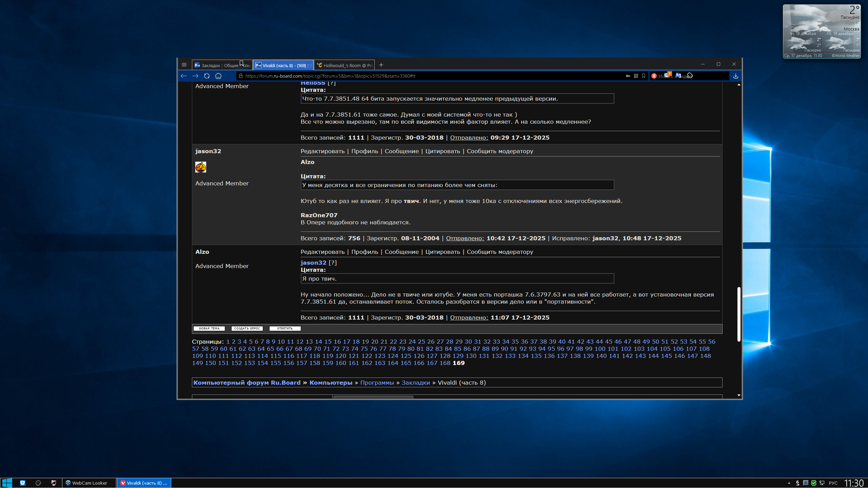Click the browser Back arrow

[x=184, y=76]
